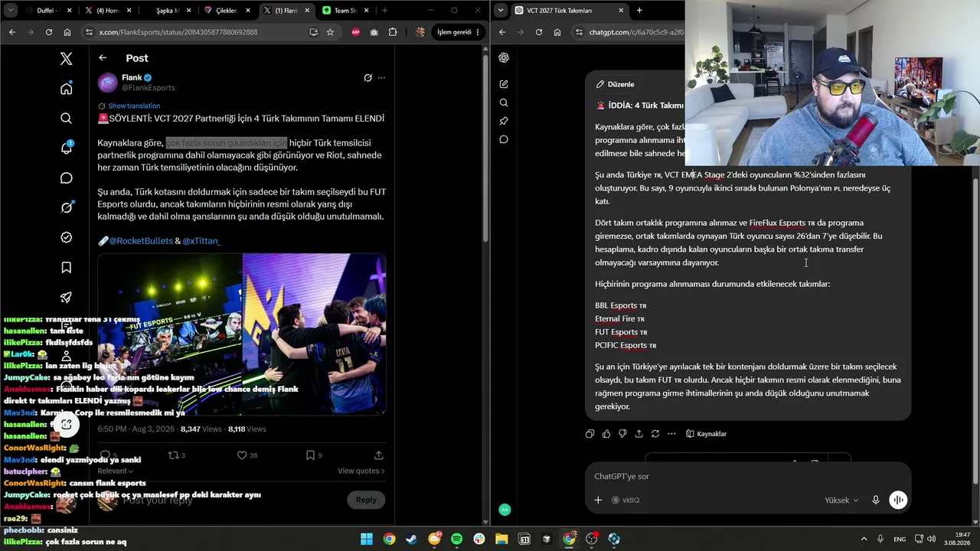980x551 pixels.
Task: Open the Chat bubble icon in the X sidebar
Action: coord(67,178)
